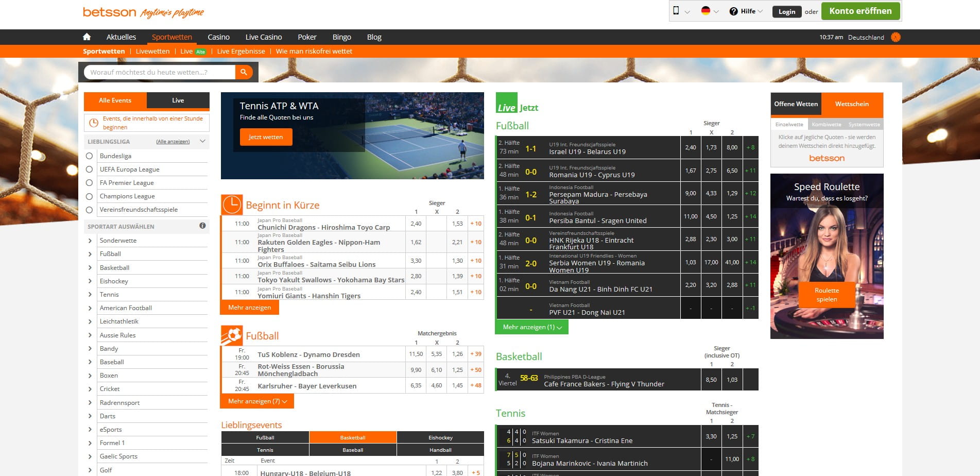Click the Login button
Image resolution: width=980 pixels, height=476 pixels.
pos(786,11)
